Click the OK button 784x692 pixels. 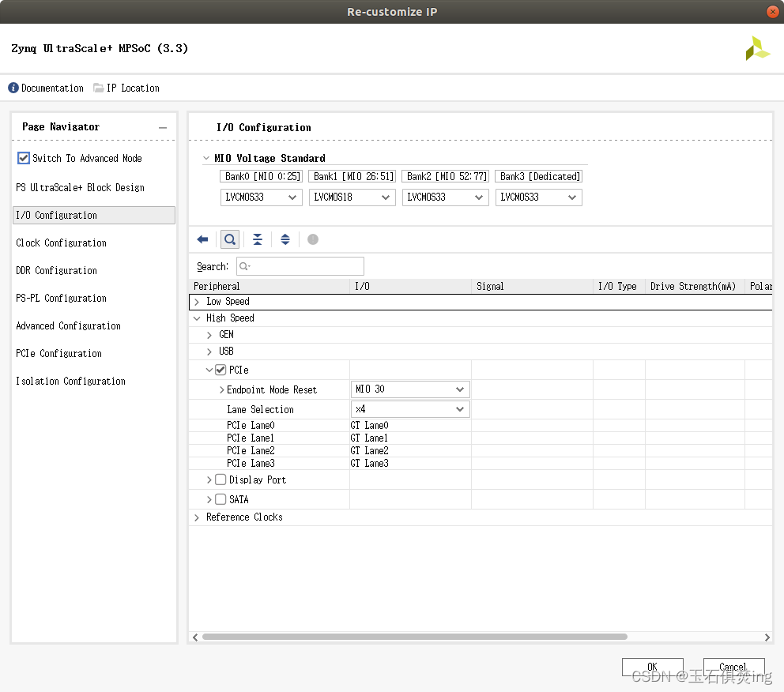[x=653, y=667]
